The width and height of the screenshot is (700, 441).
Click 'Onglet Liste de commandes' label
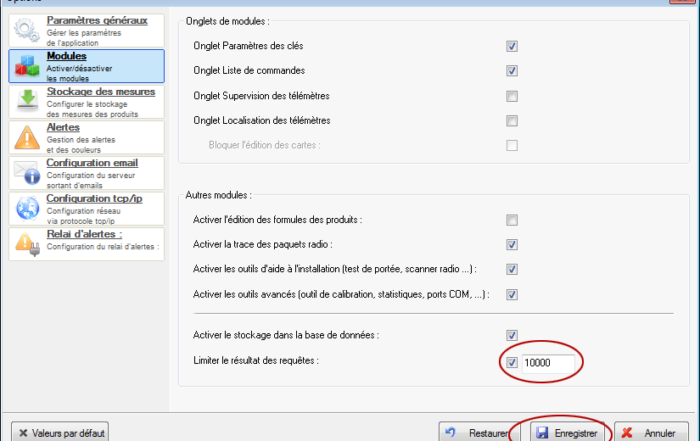pos(249,71)
